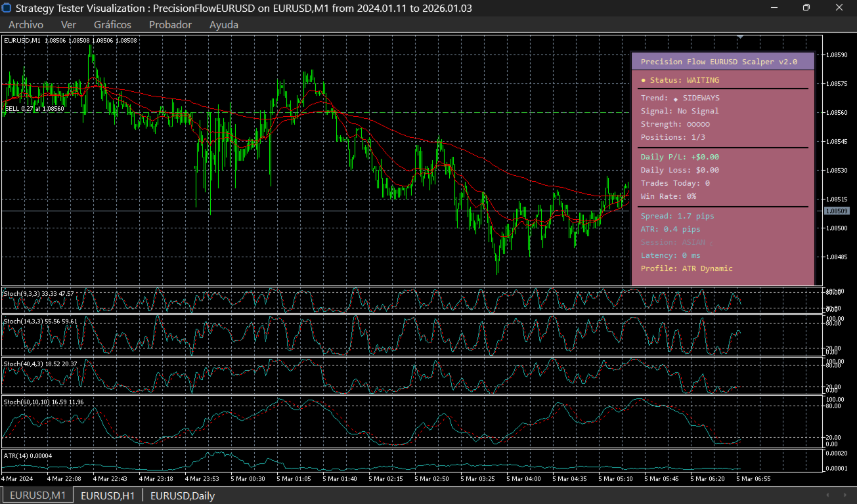Click the 1.08575 price scale label
857x504 pixels.
[837, 83]
